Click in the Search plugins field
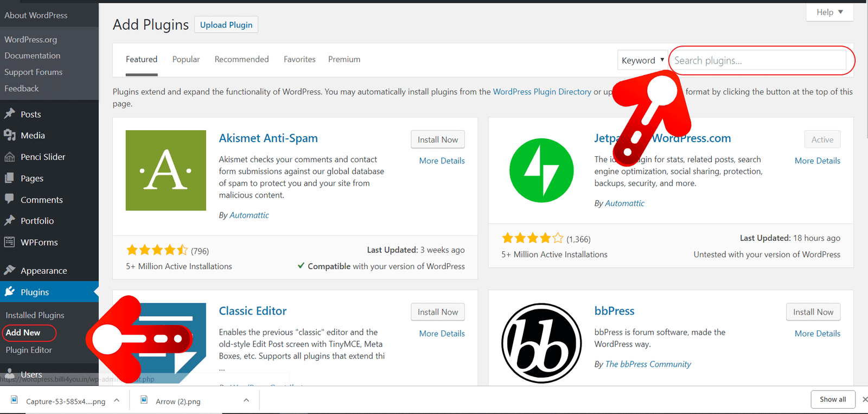Image resolution: width=868 pixels, height=414 pixels. click(x=759, y=60)
